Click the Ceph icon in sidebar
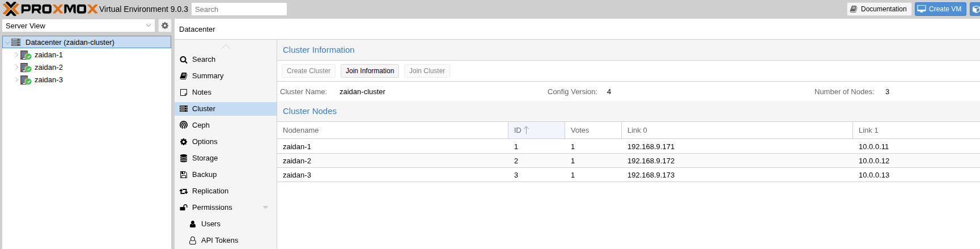This screenshot has height=249, width=980. click(184, 125)
